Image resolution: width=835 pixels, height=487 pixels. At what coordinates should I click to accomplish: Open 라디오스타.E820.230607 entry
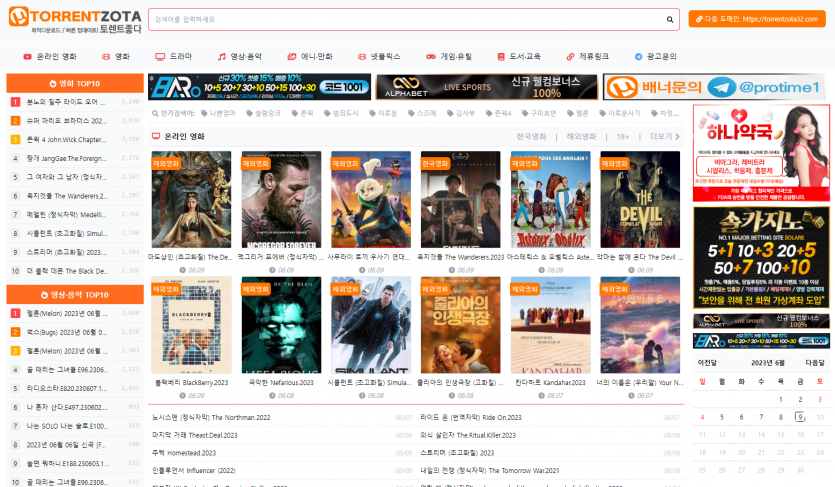click(67, 389)
